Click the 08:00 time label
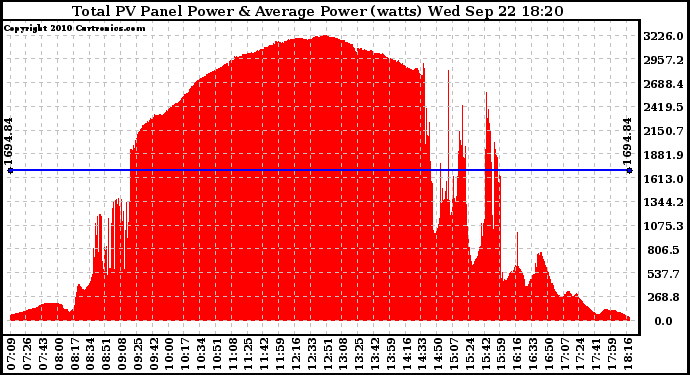The width and height of the screenshot is (690, 375). [x=58, y=355]
